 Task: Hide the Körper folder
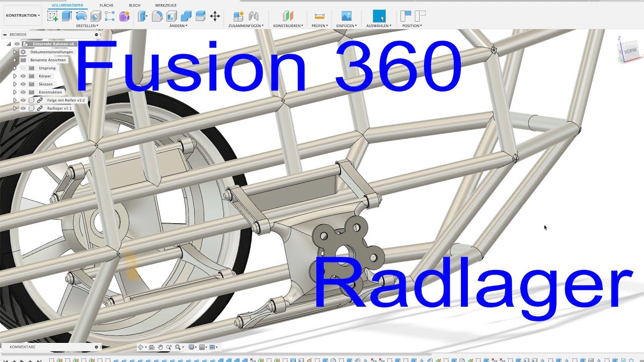point(23,76)
